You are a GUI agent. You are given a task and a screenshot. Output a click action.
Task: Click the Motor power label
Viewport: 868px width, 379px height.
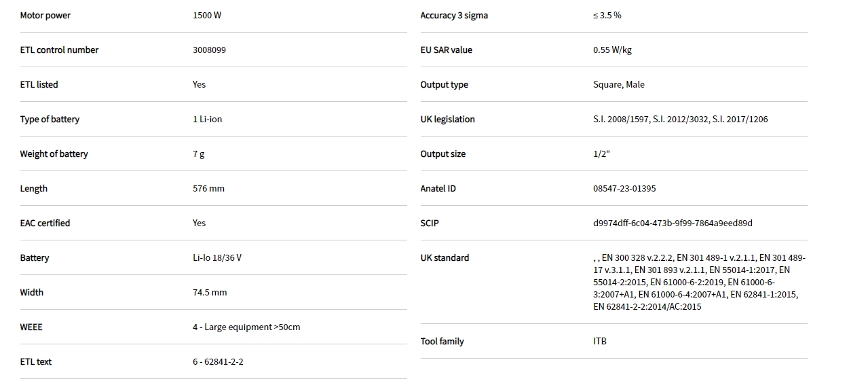(x=45, y=15)
